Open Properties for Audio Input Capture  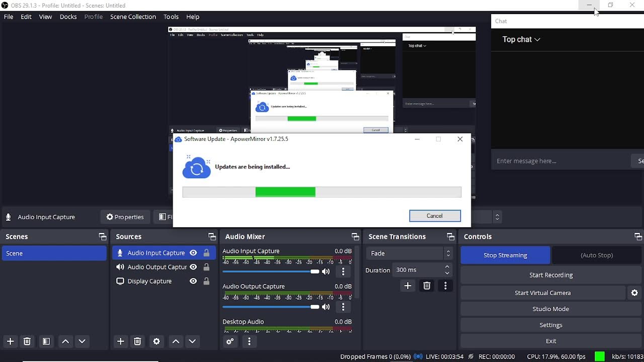pyautogui.click(x=125, y=217)
